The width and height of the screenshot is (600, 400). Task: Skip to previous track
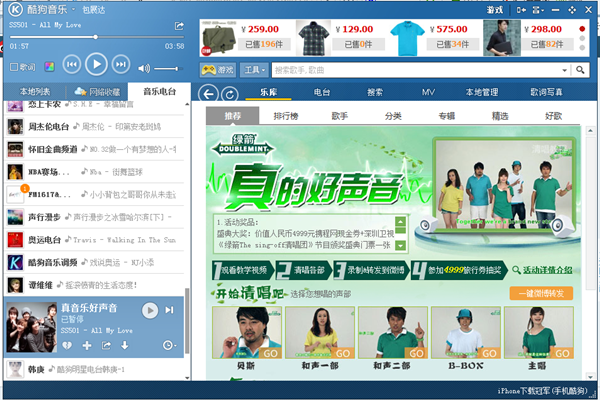click(x=72, y=64)
